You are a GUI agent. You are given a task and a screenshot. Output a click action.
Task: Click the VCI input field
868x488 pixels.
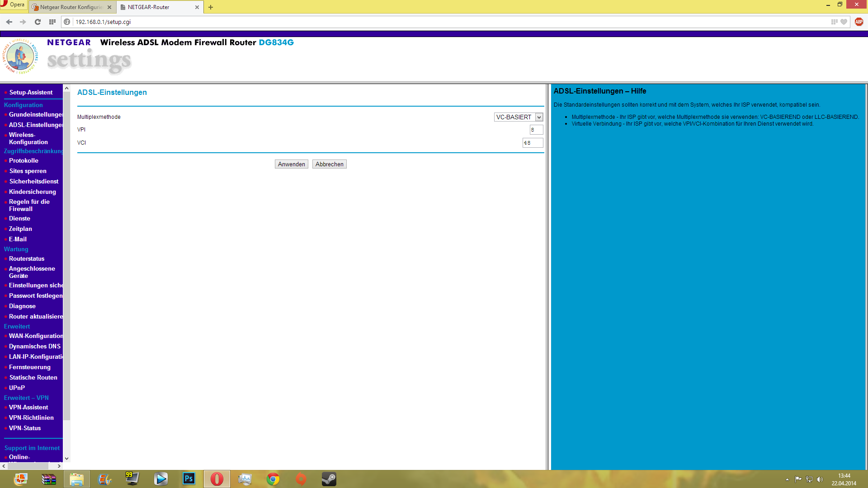tap(533, 143)
